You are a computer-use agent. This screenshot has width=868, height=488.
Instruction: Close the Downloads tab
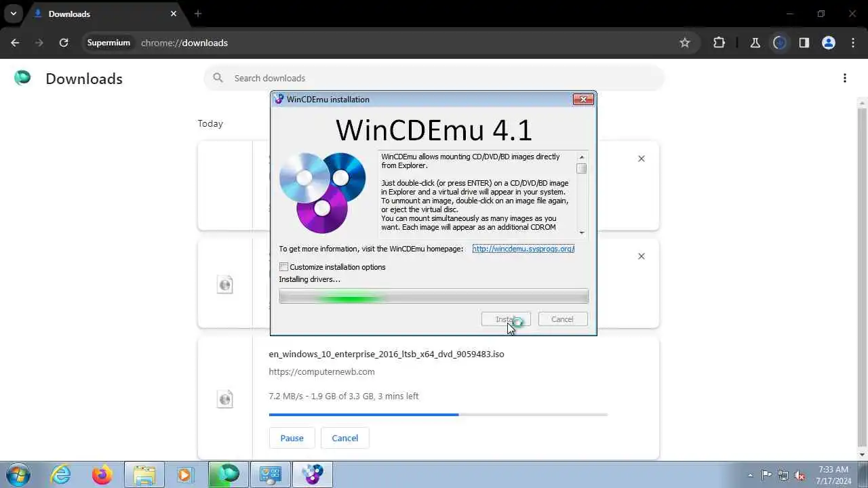(174, 14)
